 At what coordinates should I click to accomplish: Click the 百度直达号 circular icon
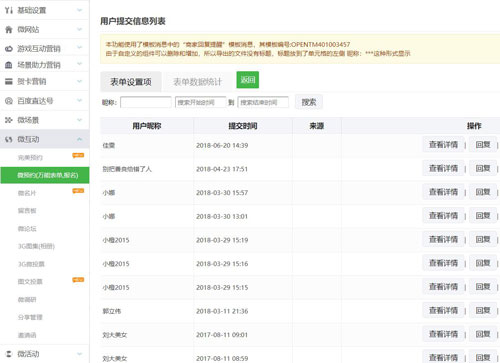pyautogui.click(x=9, y=101)
